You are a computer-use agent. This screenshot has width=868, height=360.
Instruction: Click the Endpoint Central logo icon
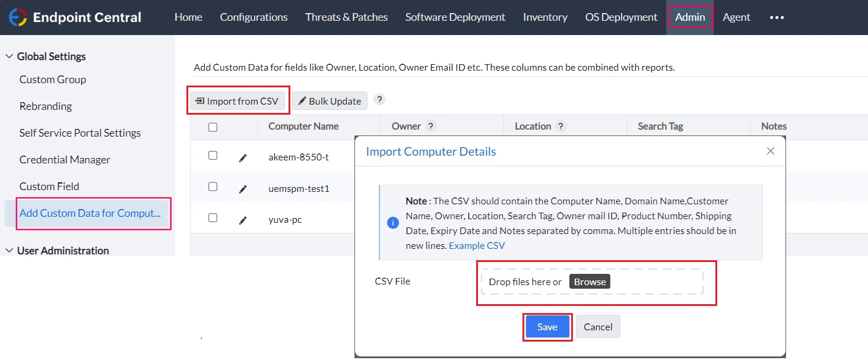[18, 17]
